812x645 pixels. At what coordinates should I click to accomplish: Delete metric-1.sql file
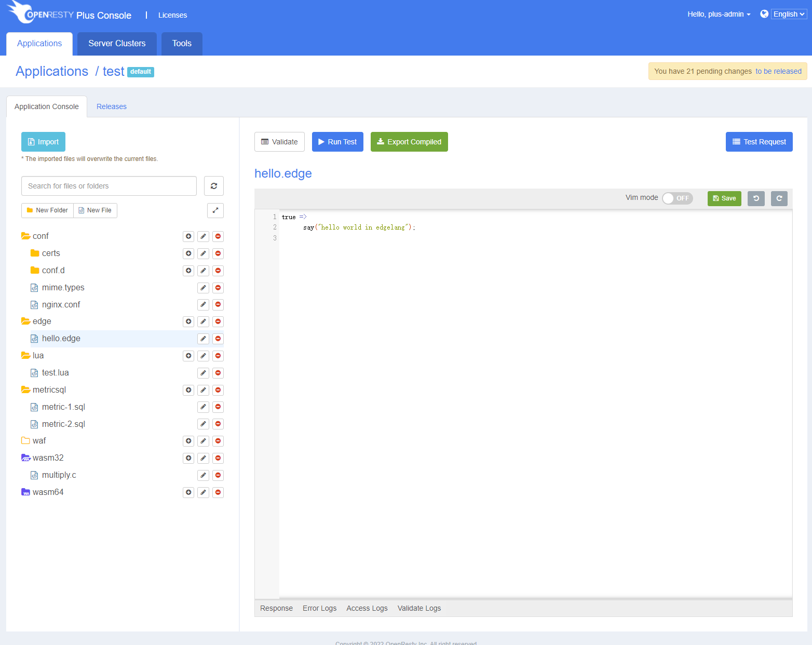(x=218, y=407)
